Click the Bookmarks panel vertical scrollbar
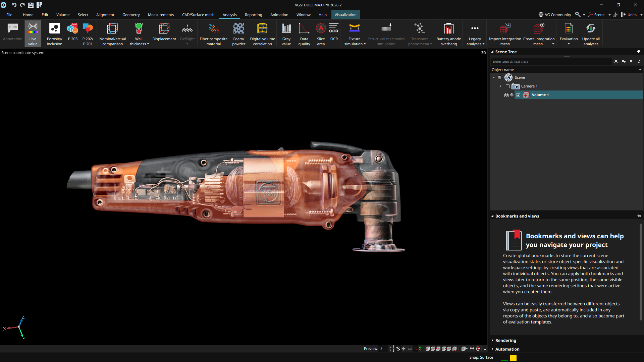The width and height of the screenshot is (644, 362). point(641,272)
